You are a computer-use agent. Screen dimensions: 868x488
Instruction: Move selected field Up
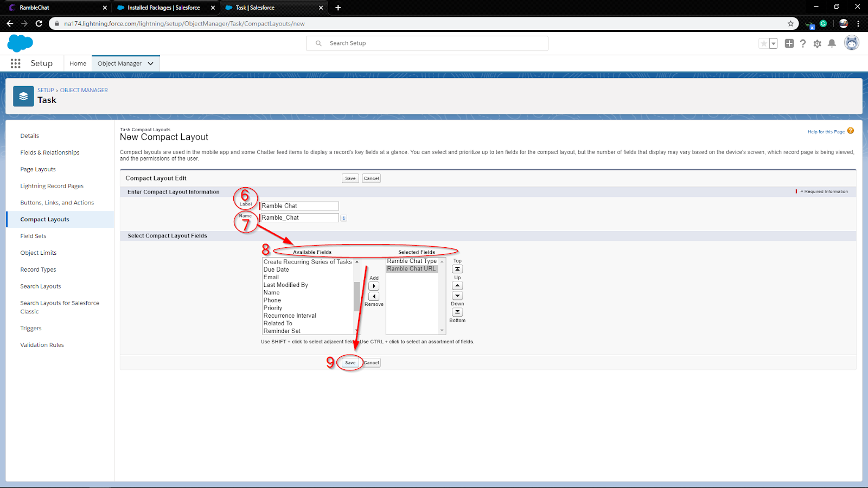point(457,285)
